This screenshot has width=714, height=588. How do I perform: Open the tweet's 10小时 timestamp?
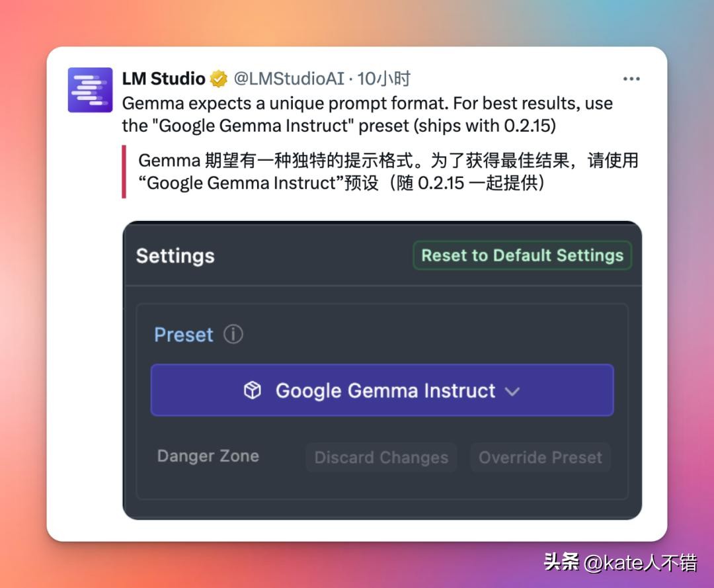coord(383,79)
